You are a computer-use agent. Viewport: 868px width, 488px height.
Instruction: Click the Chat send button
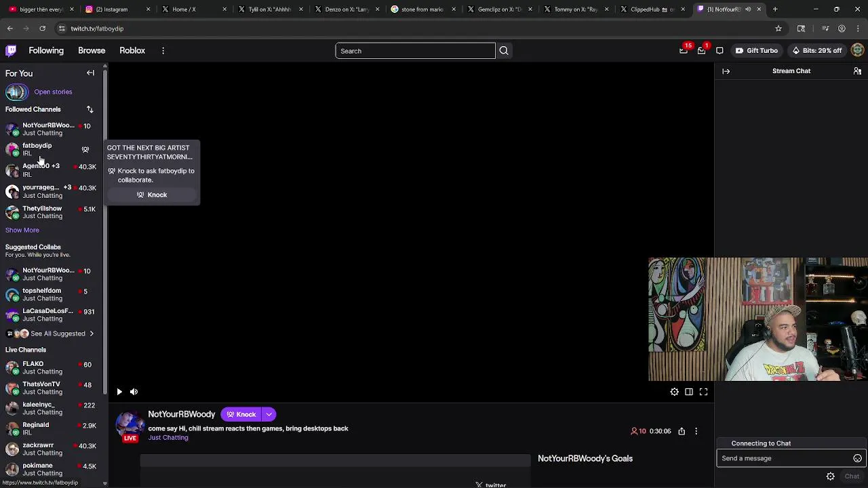[x=852, y=476]
